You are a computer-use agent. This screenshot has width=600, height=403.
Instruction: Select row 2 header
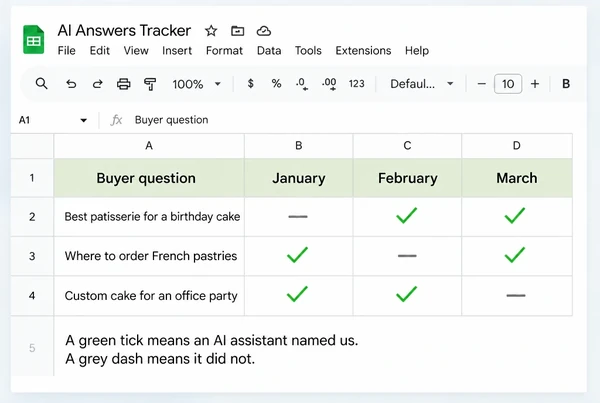pyautogui.click(x=32, y=217)
